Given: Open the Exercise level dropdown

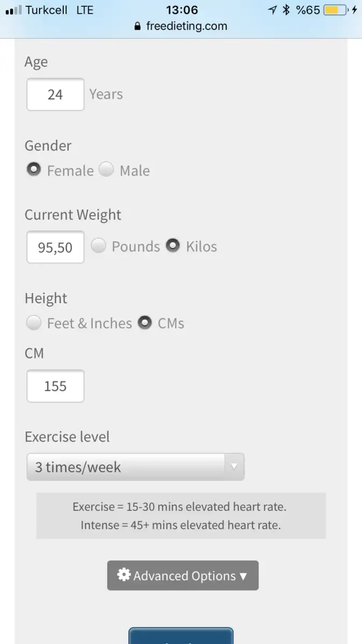Looking at the screenshot, I should pos(136,467).
